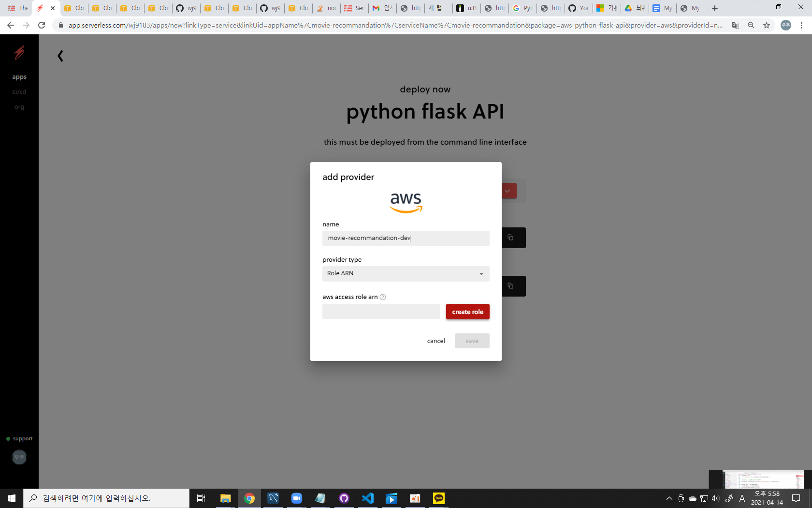Click the clock showing 2021-04-14
The width and height of the screenshot is (812, 508).
(x=767, y=498)
